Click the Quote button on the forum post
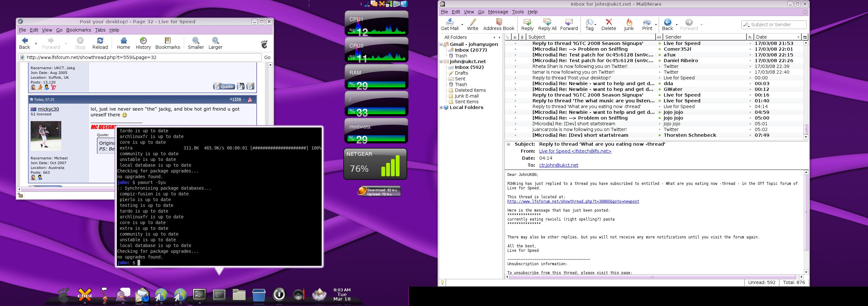This screenshot has height=306, width=868. pos(224,86)
